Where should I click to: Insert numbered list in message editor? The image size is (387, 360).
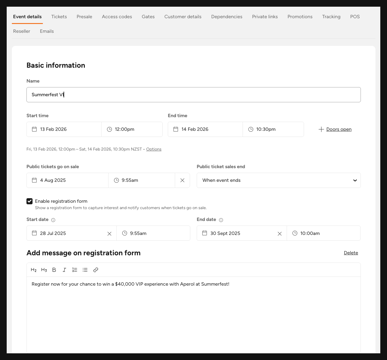(x=75, y=270)
